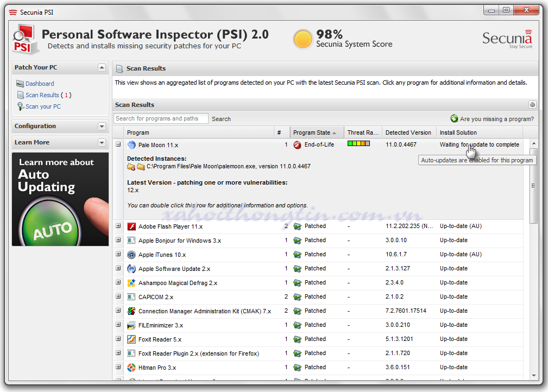Click the Hitman Pro 3.x icon
Screen dimensions: 548x392
[x=131, y=368]
